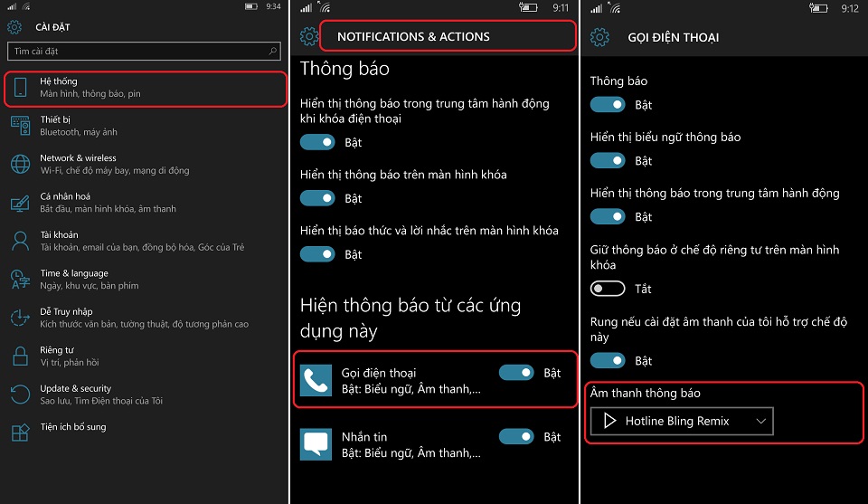Image resolution: width=868 pixels, height=504 pixels.
Task: Open Update & security settings category
Action: pyautogui.click(x=145, y=395)
